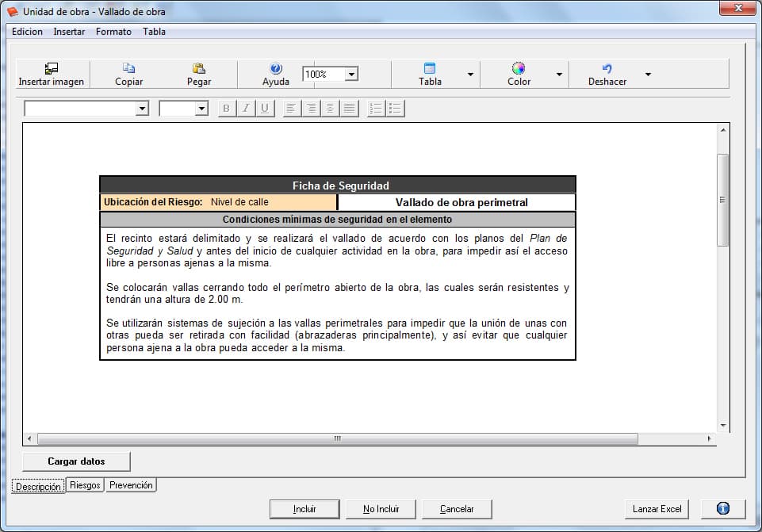This screenshot has height=532, width=762.
Task: Open the Insertar menu
Action: pos(69,32)
